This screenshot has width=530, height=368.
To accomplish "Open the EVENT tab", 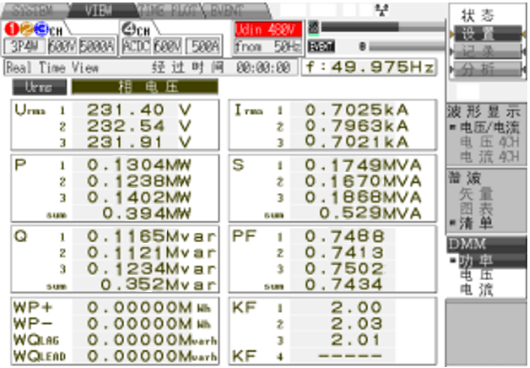I will point(233,11).
